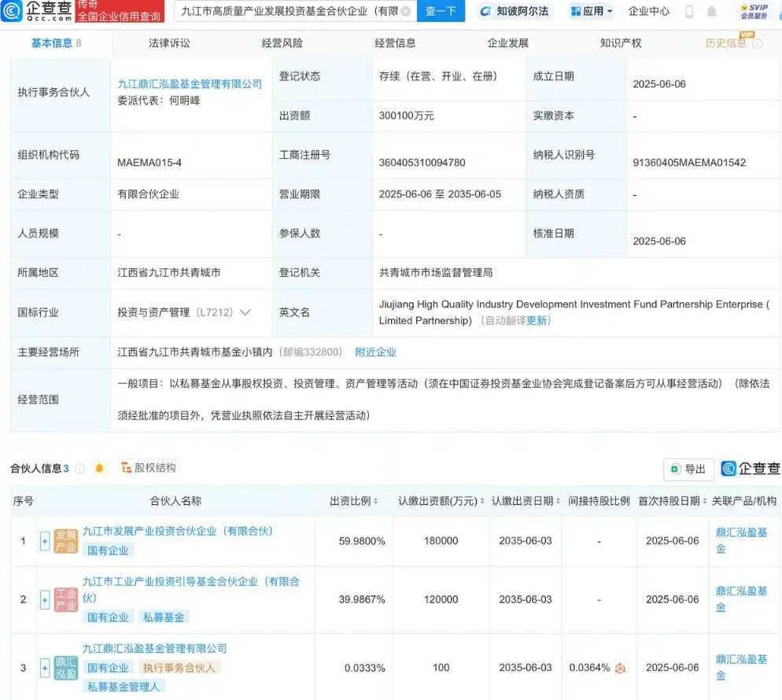
Task: Click the 发展产业 partner logo
Action: [66, 541]
